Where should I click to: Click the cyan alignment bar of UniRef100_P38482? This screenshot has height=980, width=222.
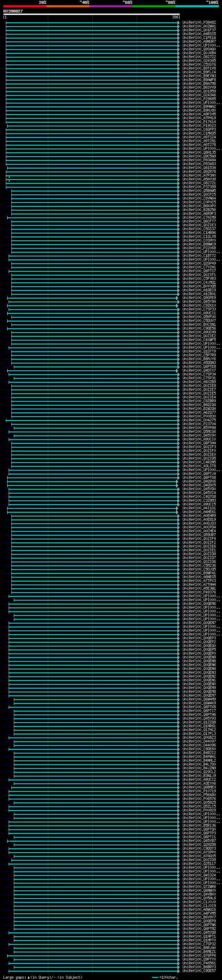93,23
